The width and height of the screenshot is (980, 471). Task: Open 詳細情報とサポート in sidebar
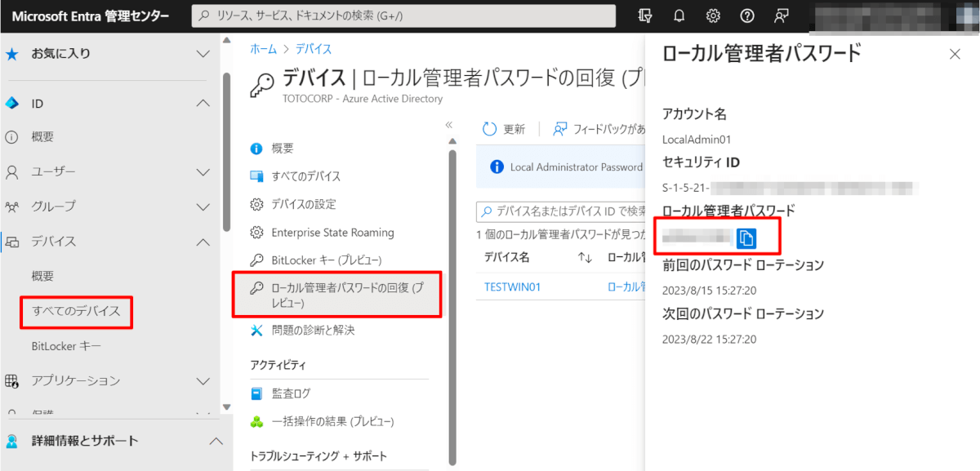(85, 441)
